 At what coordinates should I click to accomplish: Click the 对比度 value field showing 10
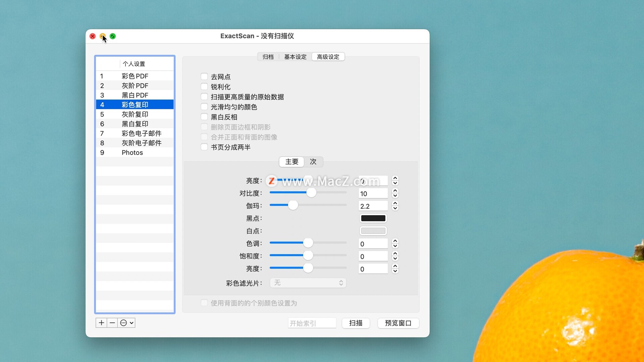373,193
